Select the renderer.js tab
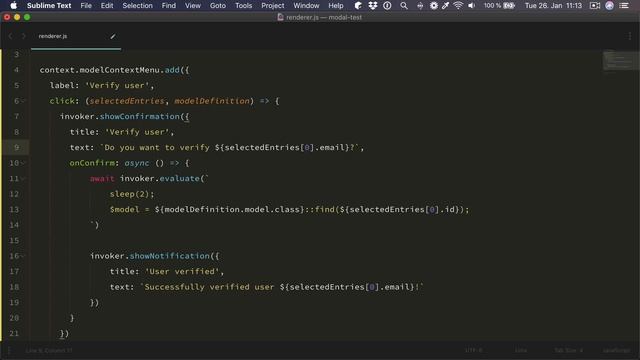The height and width of the screenshot is (360, 640). [x=76, y=36]
